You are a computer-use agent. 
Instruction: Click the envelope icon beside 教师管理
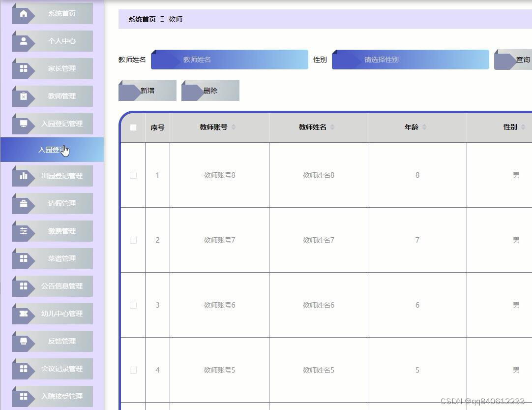point(24,96)
